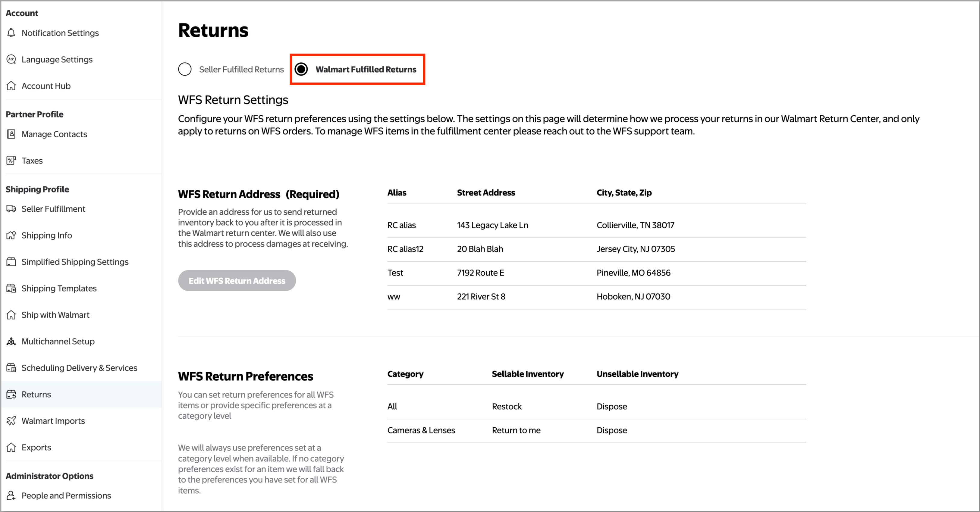This screenshot has width=980, height=512.
Task: Click the Multichannel Setup icon
Action: tap(11, 341)
